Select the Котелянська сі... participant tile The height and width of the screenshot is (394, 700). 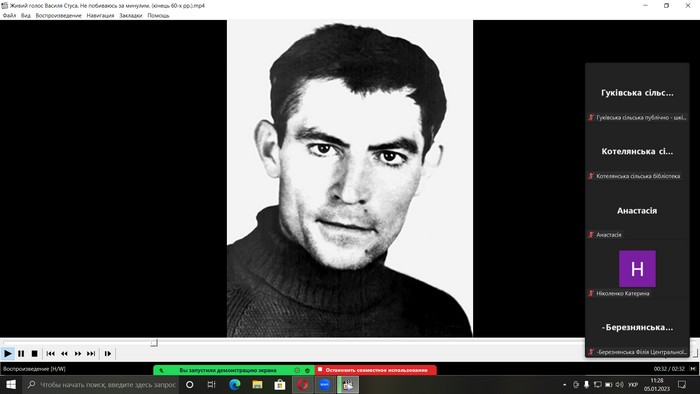637,151
